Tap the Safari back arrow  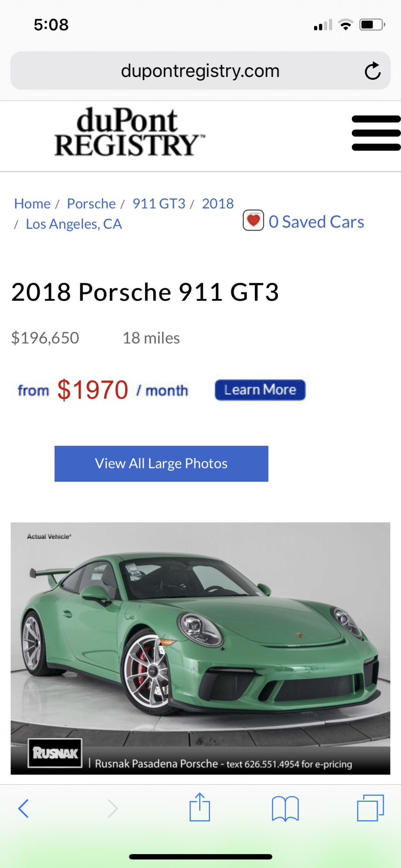(24, 809)
